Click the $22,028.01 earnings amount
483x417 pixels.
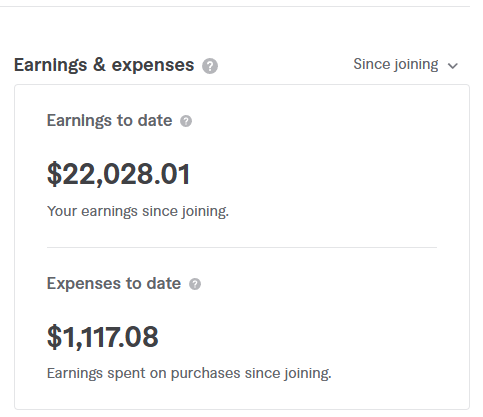[x=119, y=174]
